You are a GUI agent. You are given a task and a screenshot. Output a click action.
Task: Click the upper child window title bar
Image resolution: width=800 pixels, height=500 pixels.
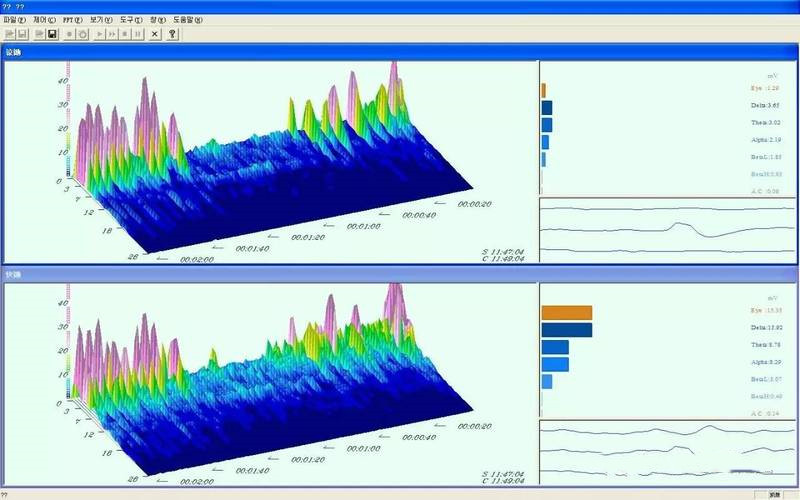(x=399, y=52)
